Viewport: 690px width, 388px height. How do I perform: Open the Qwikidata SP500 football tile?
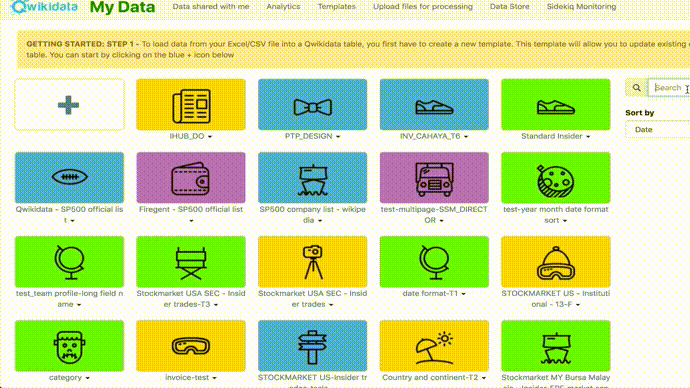click(69, 178)
